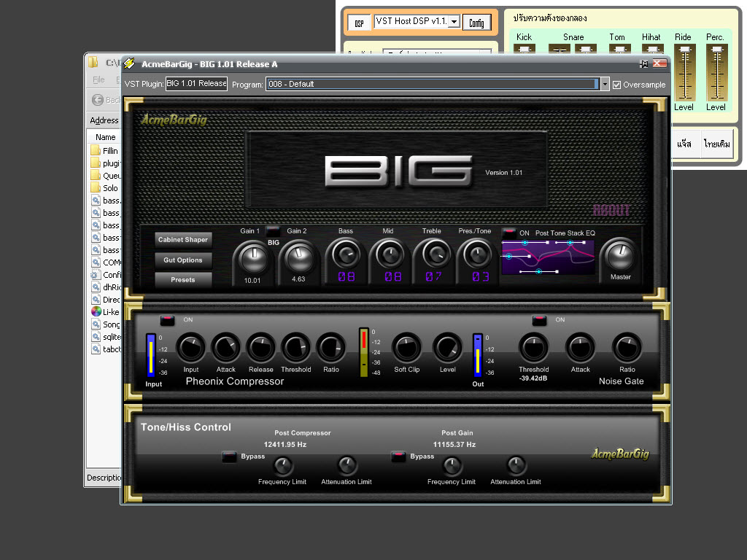Click the Post Tone Stack EQ graph

tap(548, 257)
